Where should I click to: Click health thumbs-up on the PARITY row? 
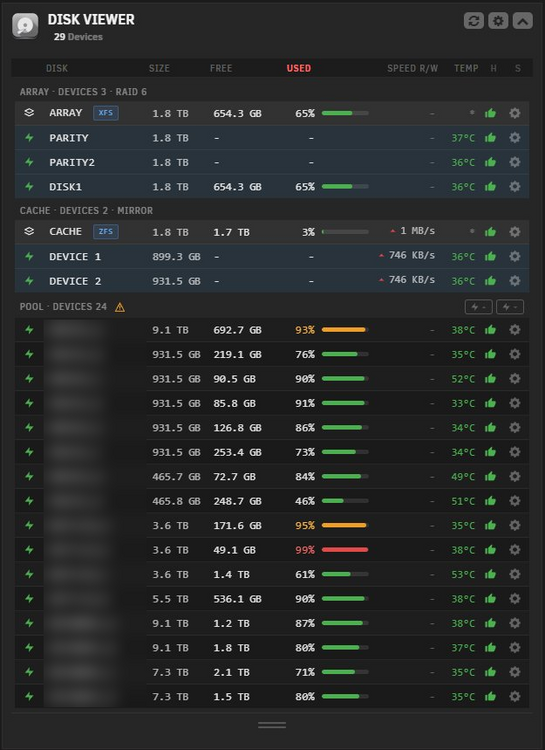[x=490, y=138]
